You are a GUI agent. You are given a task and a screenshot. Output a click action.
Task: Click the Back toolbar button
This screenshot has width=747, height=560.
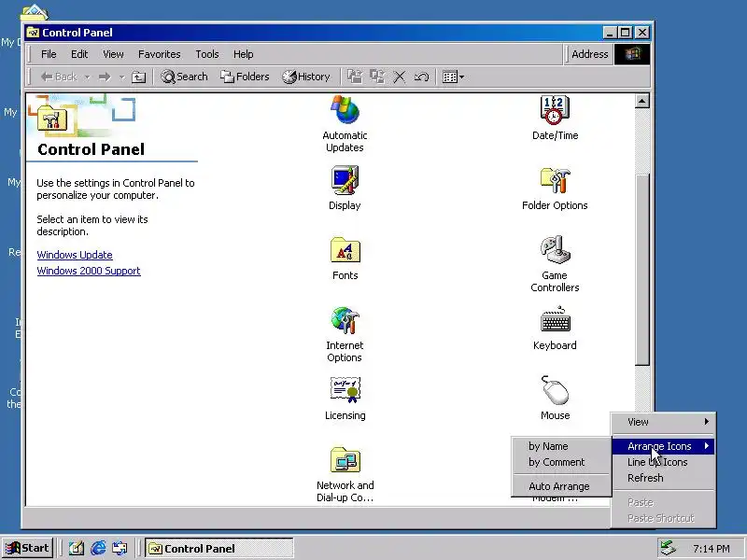[59, 77]
